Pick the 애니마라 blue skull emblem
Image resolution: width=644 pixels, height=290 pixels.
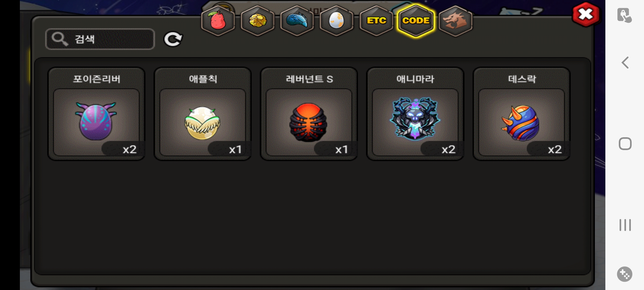click(x=415, y=114)
